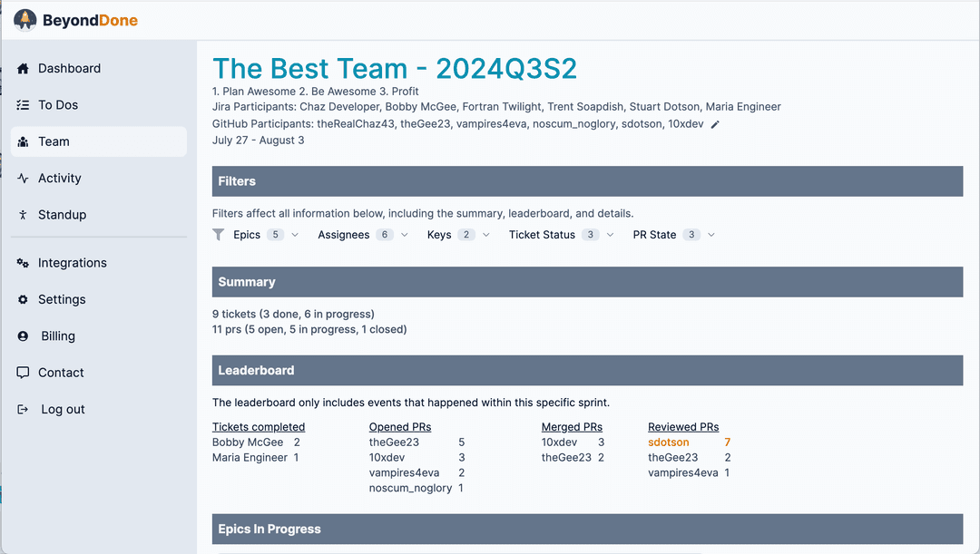Expand the Ticket Status filter
980x554 pixels.
561,235
